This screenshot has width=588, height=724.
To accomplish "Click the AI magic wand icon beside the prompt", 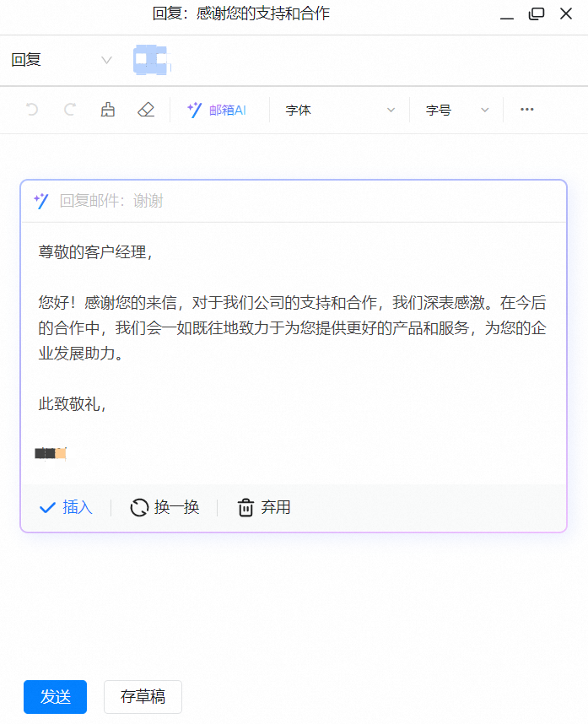I will (40, 201).
